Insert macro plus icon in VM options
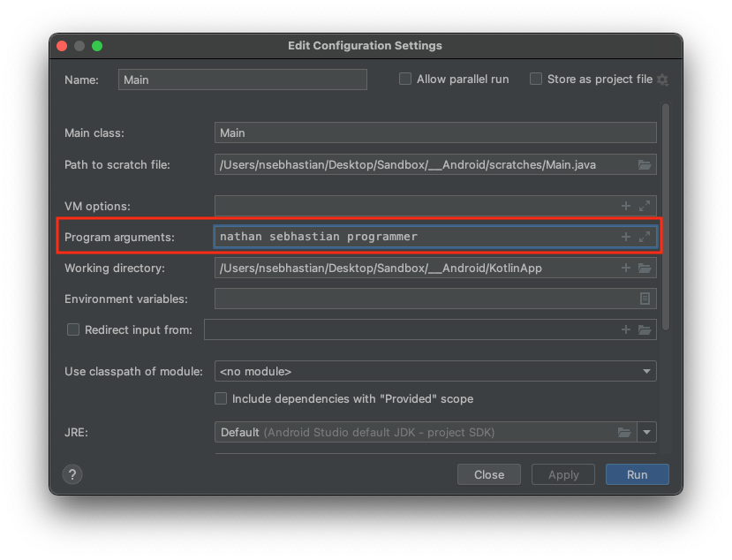The width and height of the screenshot is (732, 560). click(625, 206)
